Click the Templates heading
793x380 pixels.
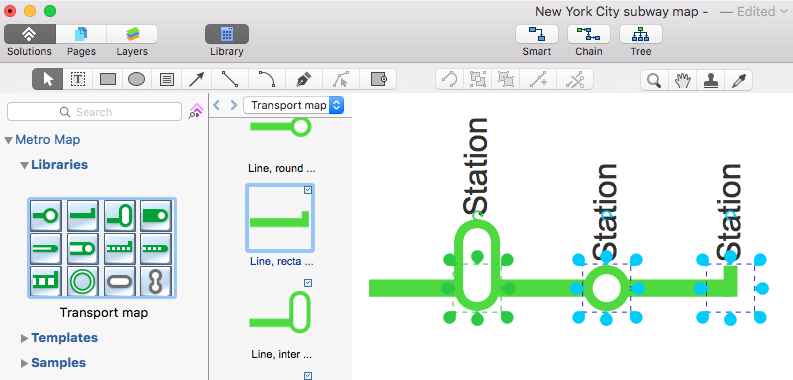tap(64, 338)
